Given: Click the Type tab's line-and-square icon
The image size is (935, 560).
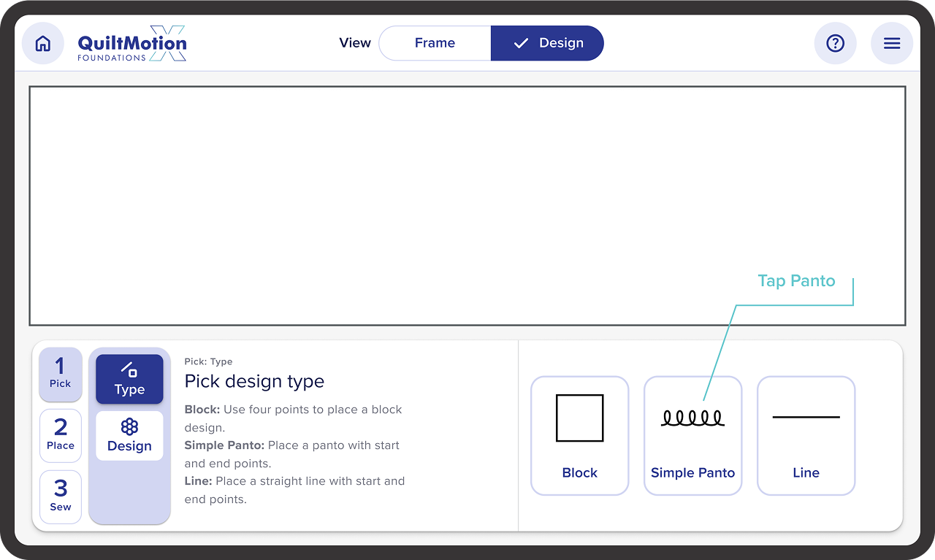Looking at the screenshot, I should pos(129,369).
